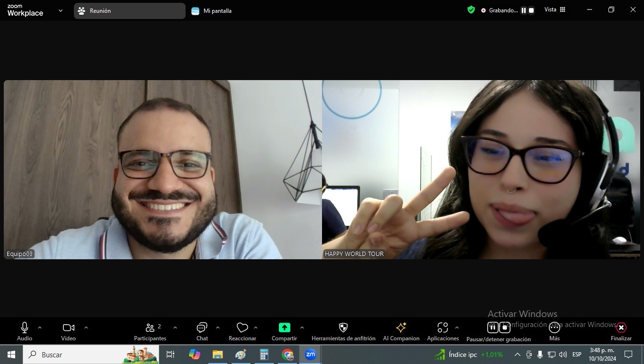Open Índice ipc news widget
Image resolution: width=644 pixels, height=364 pixels.
[x=469, y=355]
